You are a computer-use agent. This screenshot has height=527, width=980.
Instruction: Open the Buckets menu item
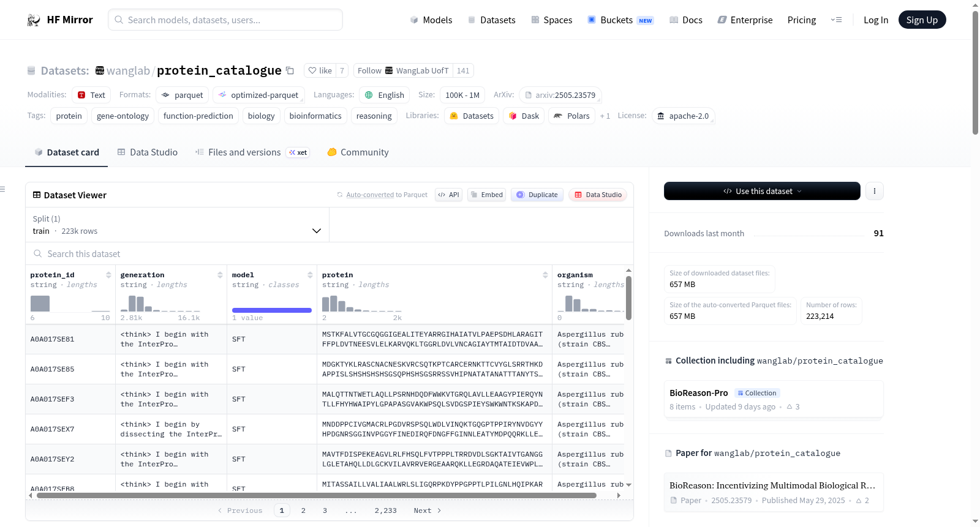[620, 20]
